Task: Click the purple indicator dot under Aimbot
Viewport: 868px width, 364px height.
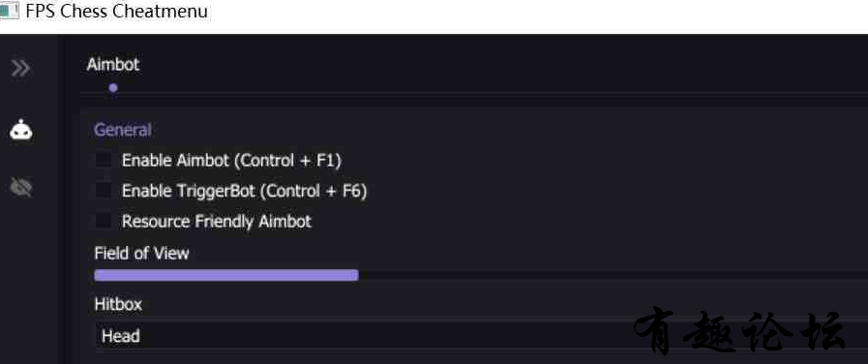Action: [113, 87]
